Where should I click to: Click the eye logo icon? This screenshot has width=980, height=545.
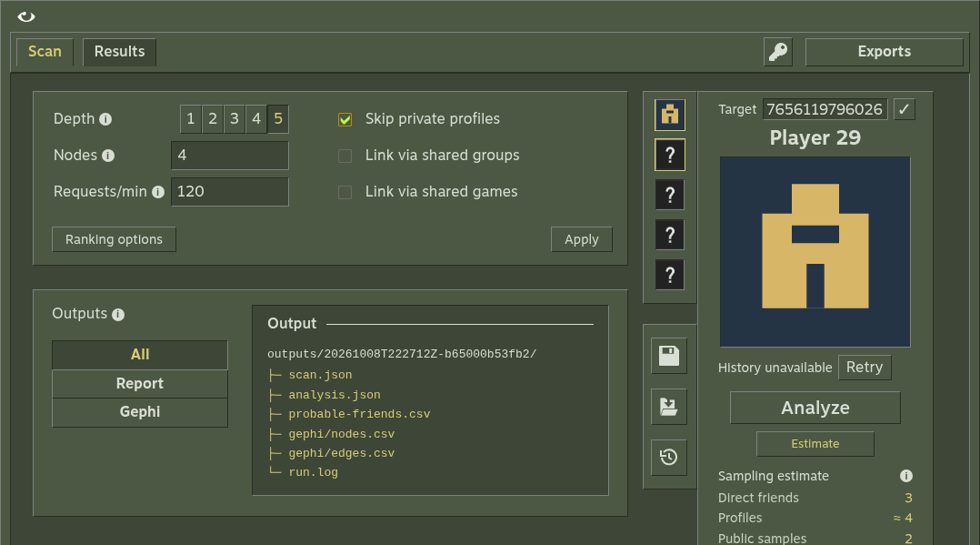[x=26, y=17]
